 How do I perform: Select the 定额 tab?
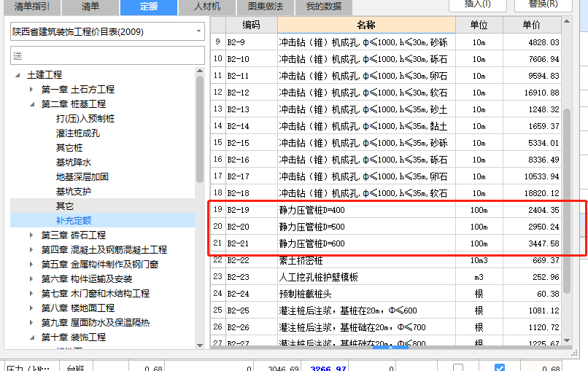click(x=149, y=7)
